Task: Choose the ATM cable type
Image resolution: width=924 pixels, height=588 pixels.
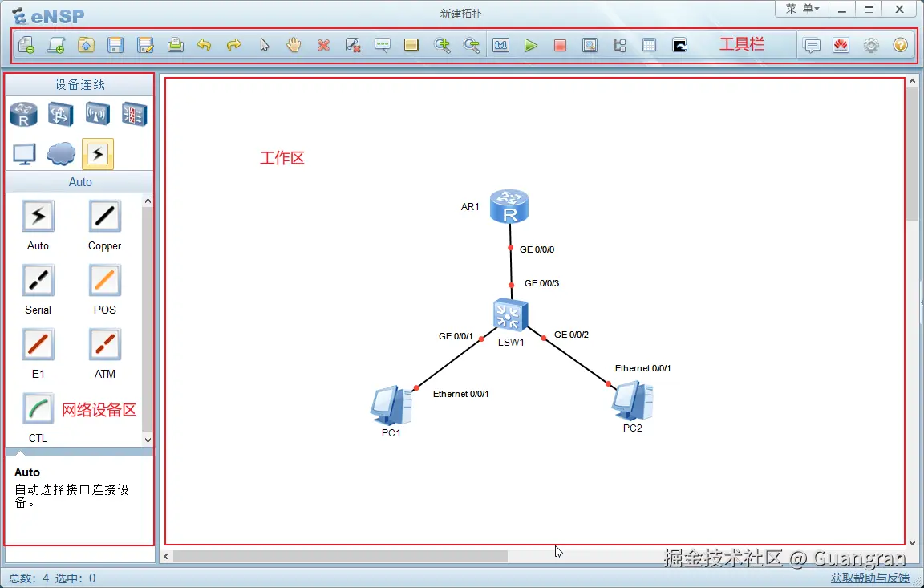Action: coord(105,345)
